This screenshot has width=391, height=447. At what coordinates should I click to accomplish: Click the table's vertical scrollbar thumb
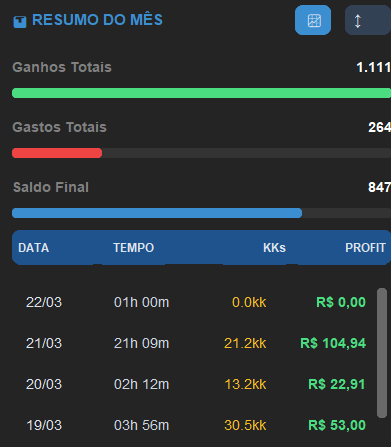(382, 353)
